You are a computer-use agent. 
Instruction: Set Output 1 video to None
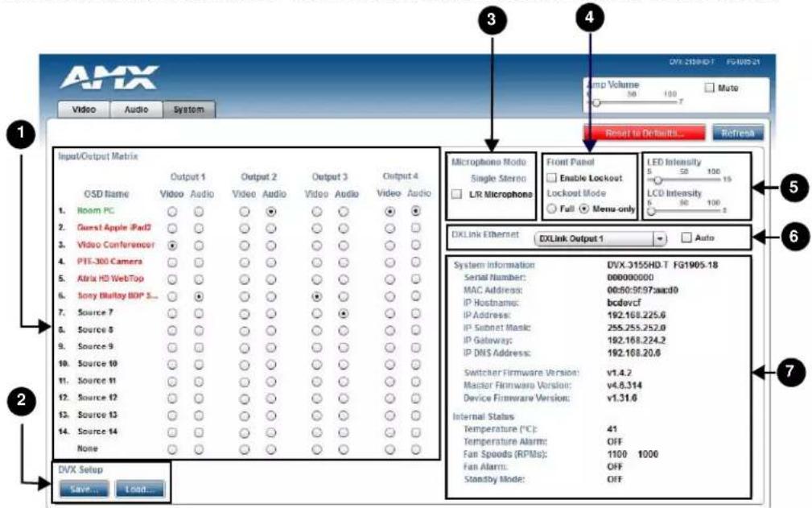pos(172,449)
